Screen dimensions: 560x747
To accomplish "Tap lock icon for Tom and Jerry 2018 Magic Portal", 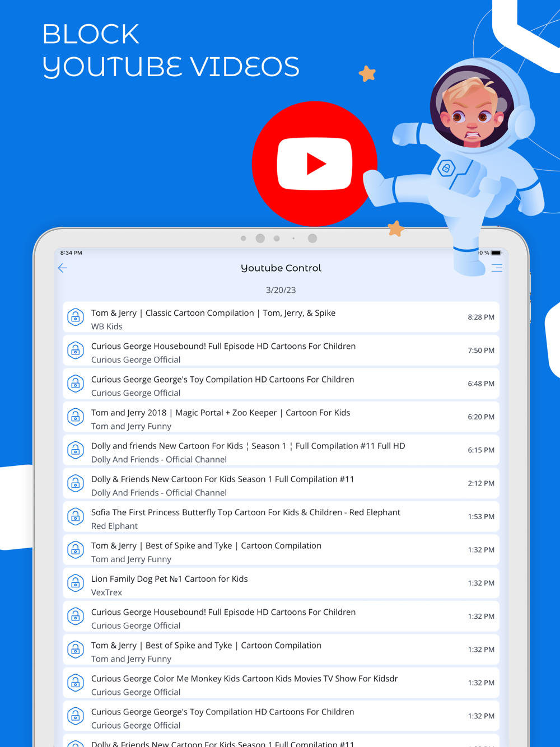I will pos(76,417).
